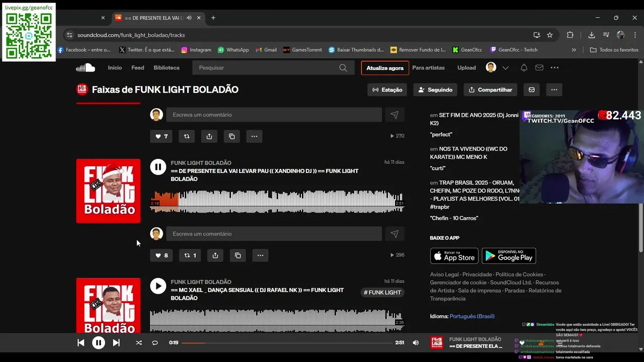Open the Início menu item
The image size is (644, 362).
(115, 68)
